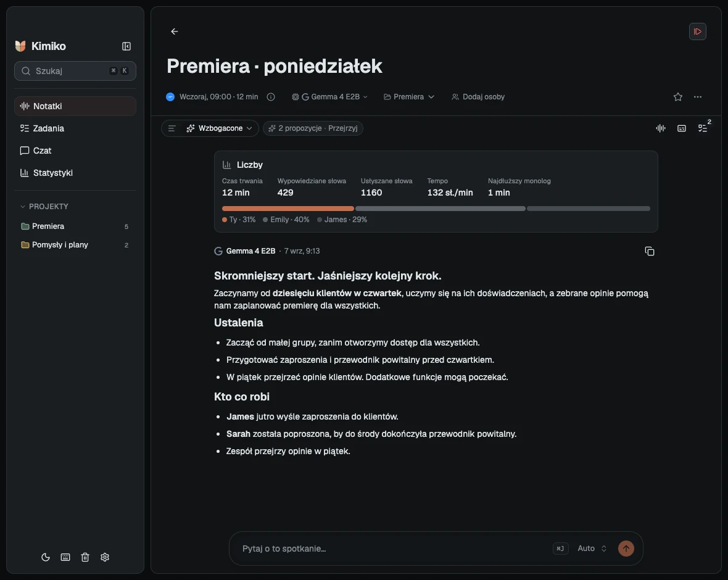Open the Zadania section

(75, 128)
